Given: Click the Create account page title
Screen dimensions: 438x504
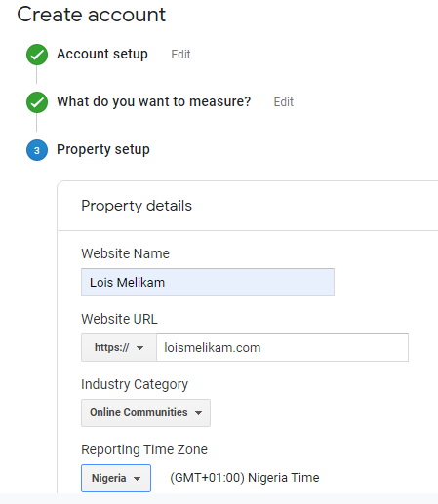Looking at the screenshot, I should (x=92, y=15).
